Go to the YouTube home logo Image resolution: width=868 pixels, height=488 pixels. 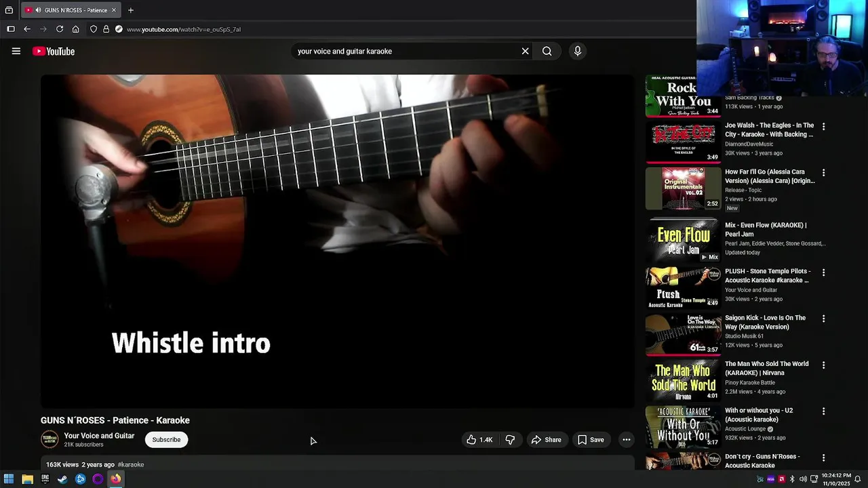click(54, 52)
